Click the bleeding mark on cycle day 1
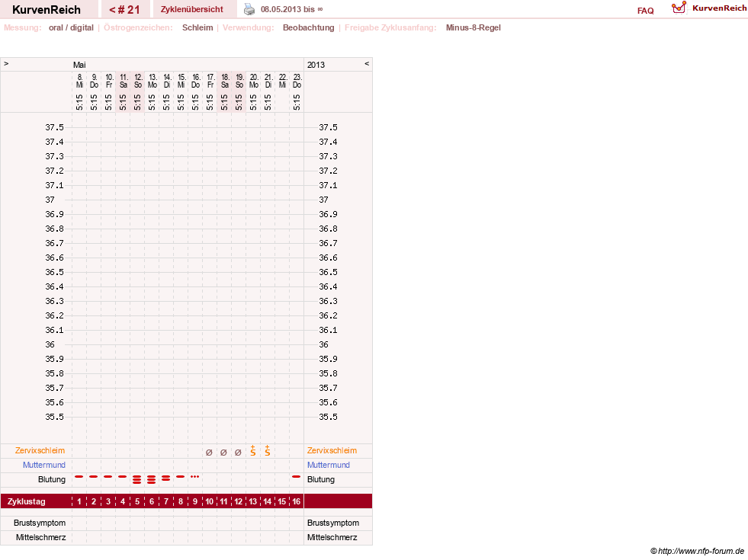This screenshot has width=748, height=560. (x=79, y=477)
